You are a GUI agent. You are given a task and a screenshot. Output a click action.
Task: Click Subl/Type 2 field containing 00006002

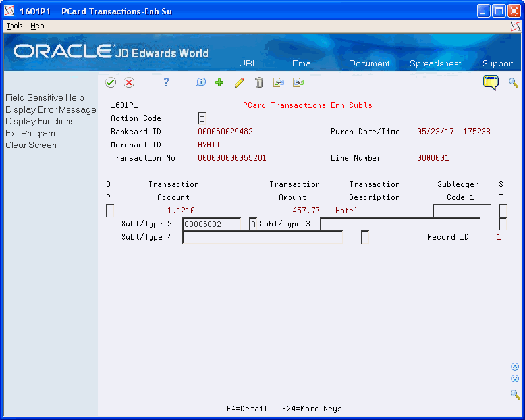pos(212,224)
